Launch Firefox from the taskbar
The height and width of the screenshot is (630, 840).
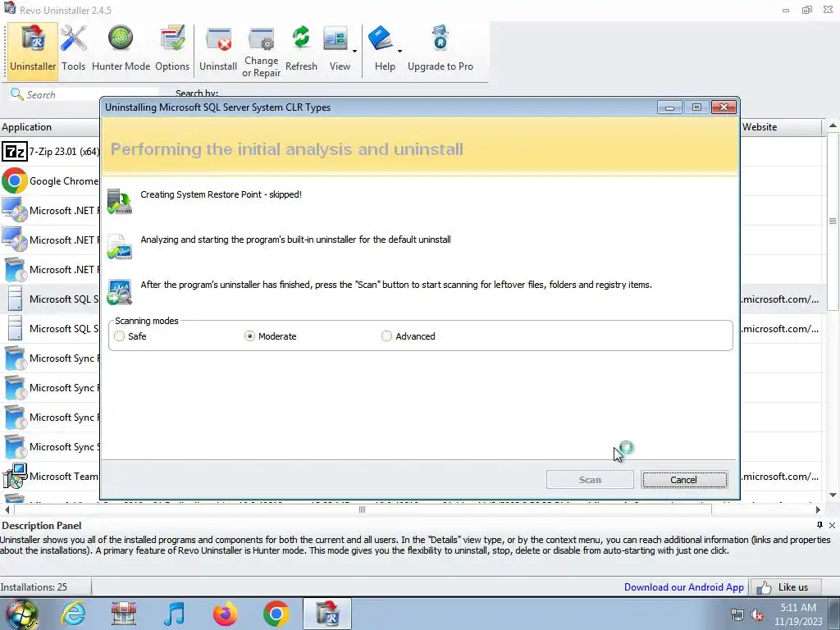tap(225, 614)
